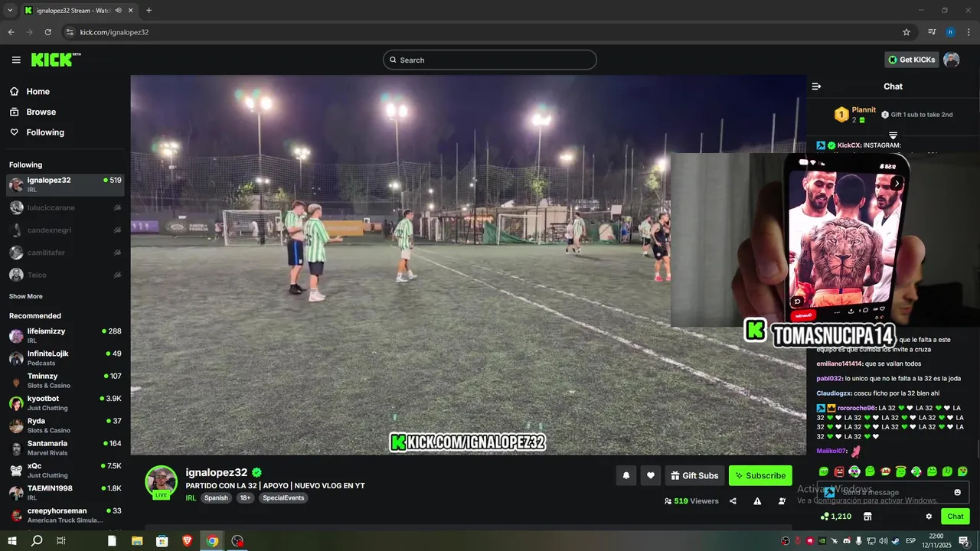Go back in browser
Screen dimensions: 980x551
point(11,32)
